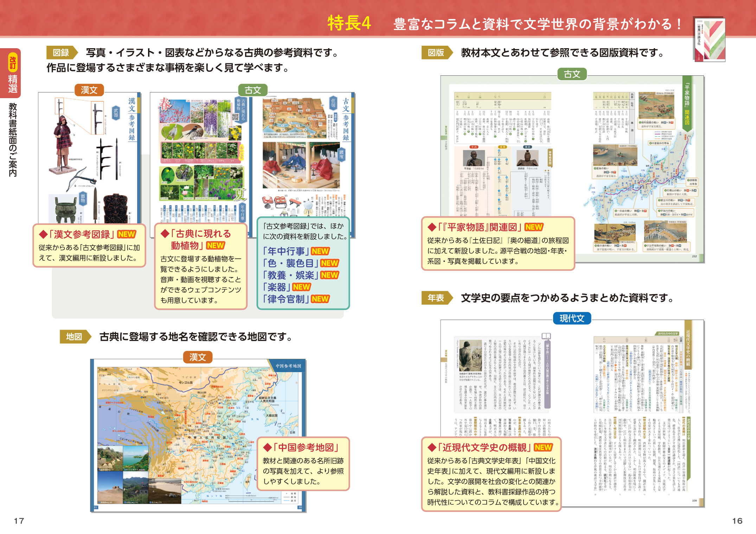Click the NEW badge after 近現代文学史の概観
The height and width of the screenshot is (534, 756).
(543, 447)
